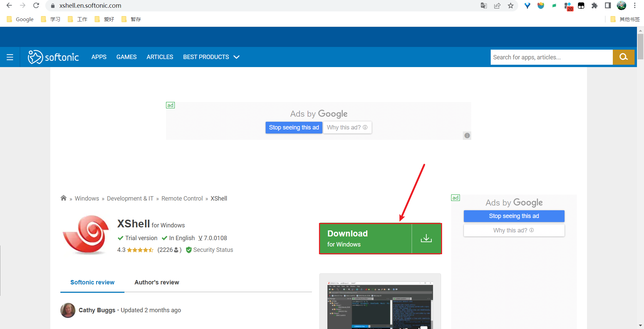Open the Google bookmarks folder
Viewport: 644px width, 329px height.
pyautogui.click(x=20, y=19)
